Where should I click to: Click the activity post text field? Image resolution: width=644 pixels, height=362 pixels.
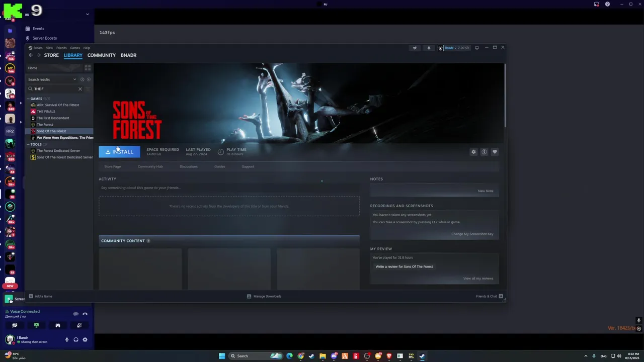point(229,188)
